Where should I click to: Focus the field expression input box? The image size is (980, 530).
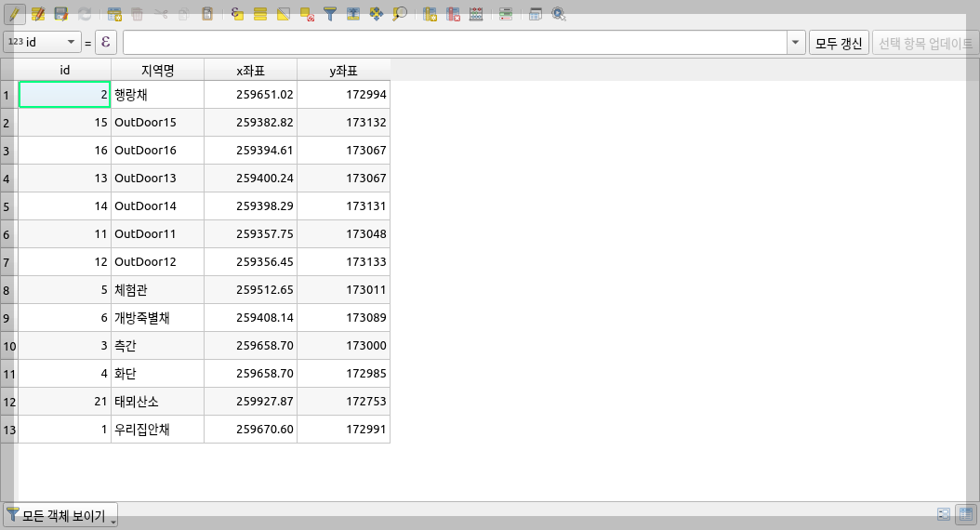[455, 43]
